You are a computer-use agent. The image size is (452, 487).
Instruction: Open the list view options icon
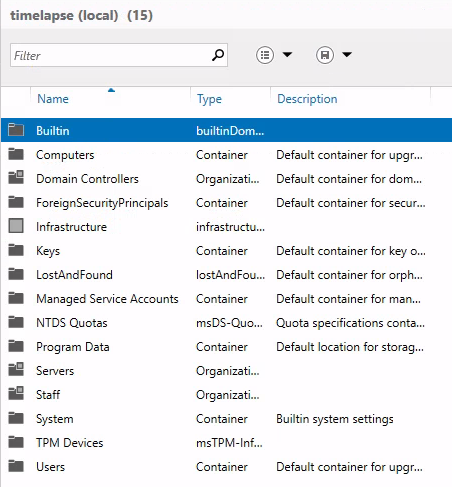pyautogui.click(x=265, y=55)
